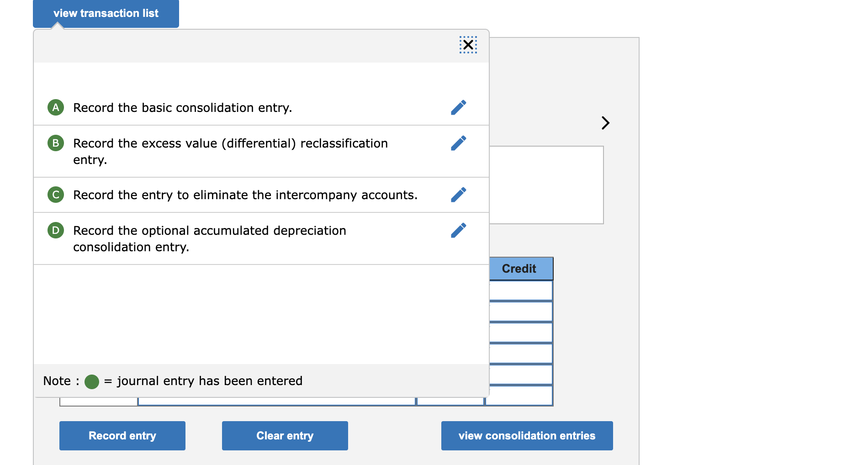This screenshot has width=868, height=465.
Task: Click the bottom Credit amount field
Action: (519, 395)
